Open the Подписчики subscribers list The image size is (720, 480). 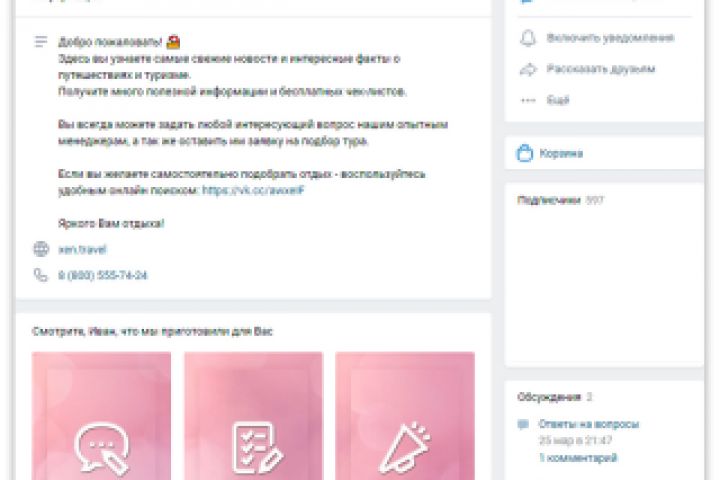pyautogui.click(x=549, y=200)
